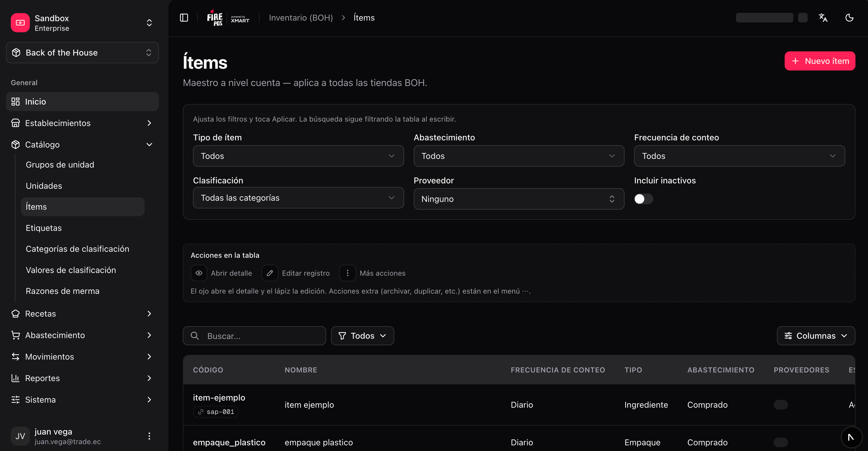This screenshot has width=868, height=451.
Task: Click the FirePOS logo
Action: [215, 18]
